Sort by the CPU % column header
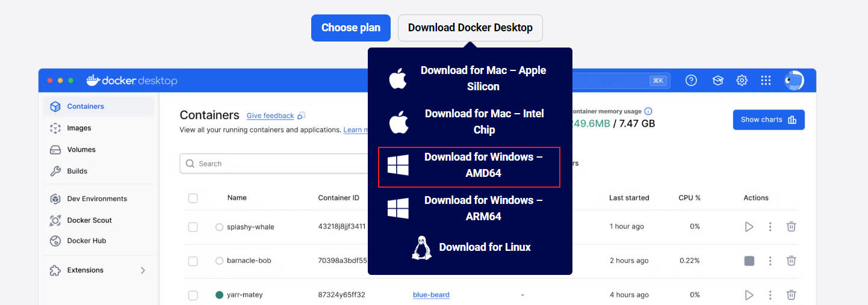This screenshot has width=868, height=305. click(690, 198)
